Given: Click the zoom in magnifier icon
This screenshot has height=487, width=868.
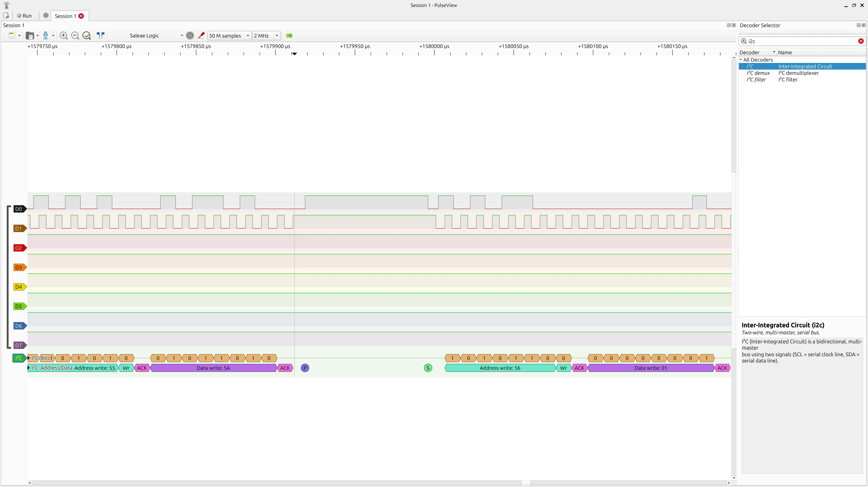Looking at the screenshot, I should pos(63,36).
